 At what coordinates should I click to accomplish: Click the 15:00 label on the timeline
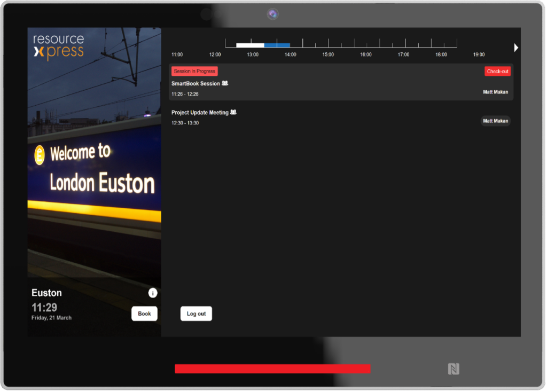(328, 54)
